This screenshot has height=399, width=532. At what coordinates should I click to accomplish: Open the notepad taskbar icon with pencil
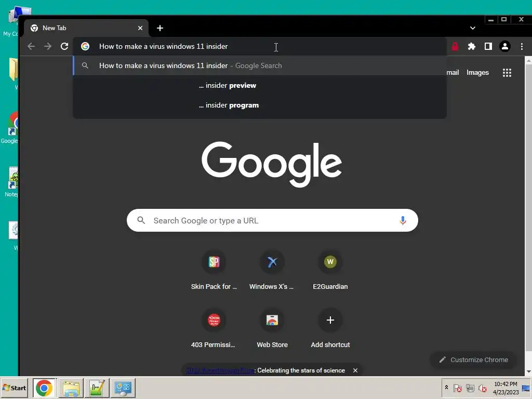click(x=97, y=388)
